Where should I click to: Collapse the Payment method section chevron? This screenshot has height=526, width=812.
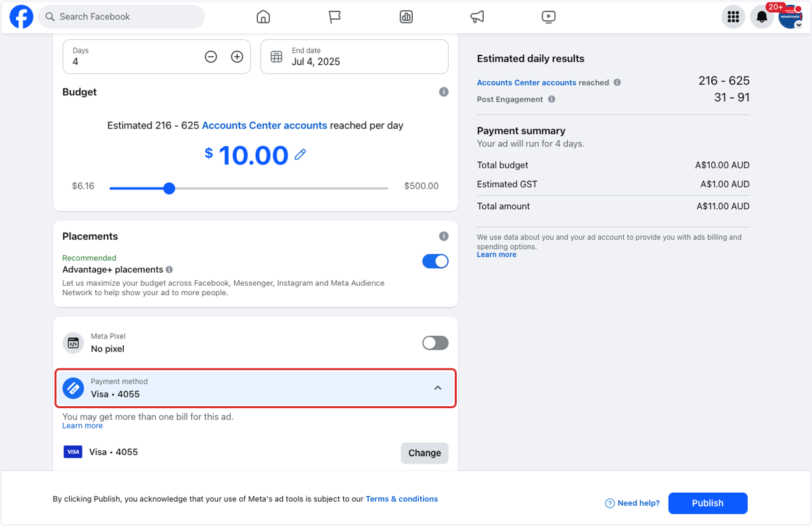(438, 388)
